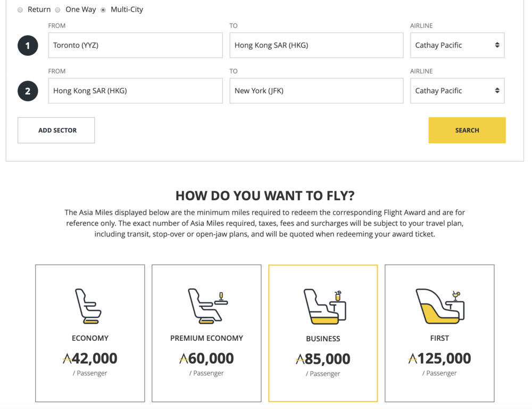Click the sector 1 number badge

pos(28,45)
